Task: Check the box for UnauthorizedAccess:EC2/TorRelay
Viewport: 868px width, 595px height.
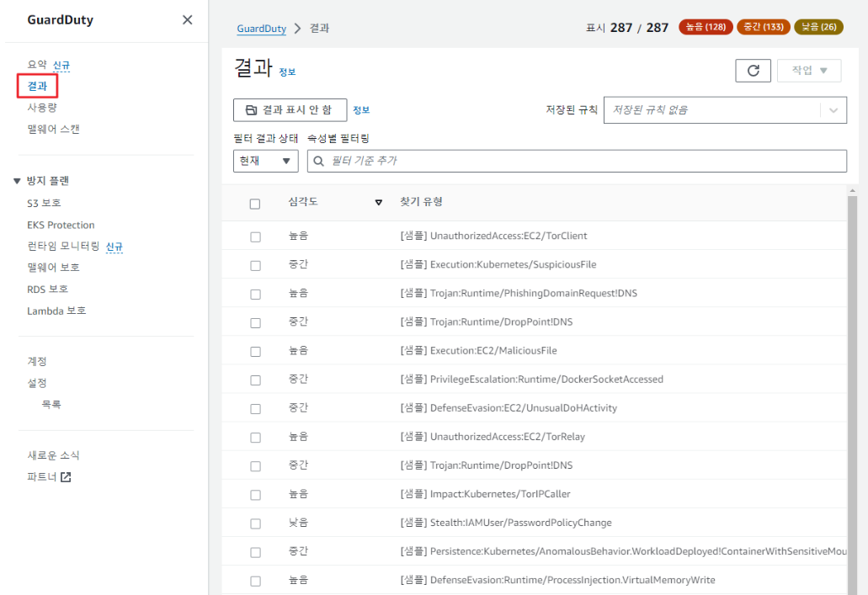Action: (255, 438)
